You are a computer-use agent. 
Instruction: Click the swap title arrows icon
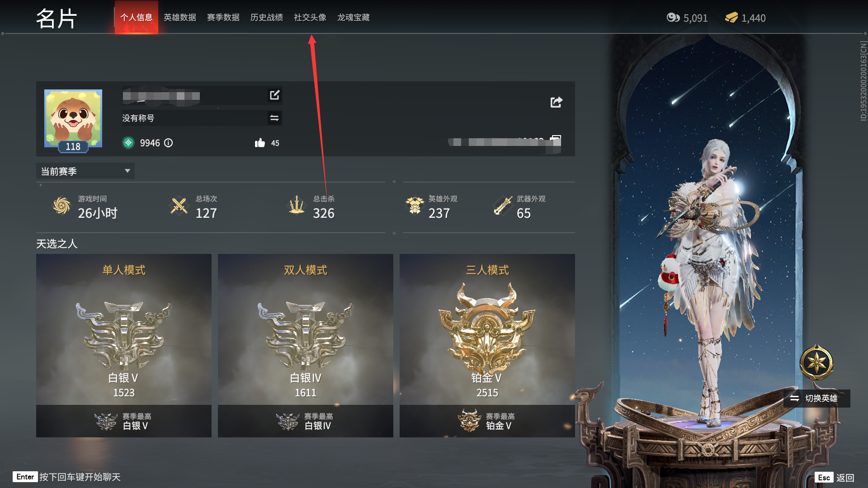pos(274,118)
